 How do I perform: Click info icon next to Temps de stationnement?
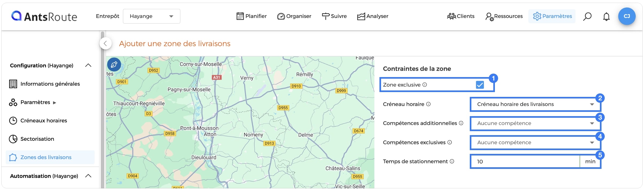click(x=452, y=161)
